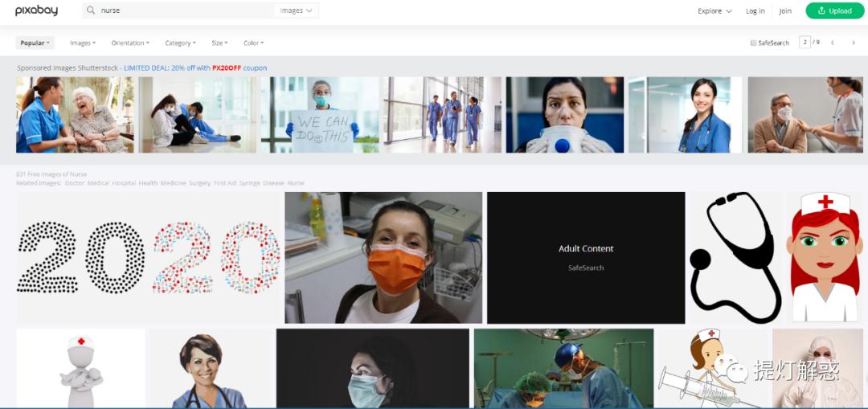The height and width of the screenshot is (409, 868).
Task: Open 3D white figure nurse holding baby
Action: click(x=81, y=369)
